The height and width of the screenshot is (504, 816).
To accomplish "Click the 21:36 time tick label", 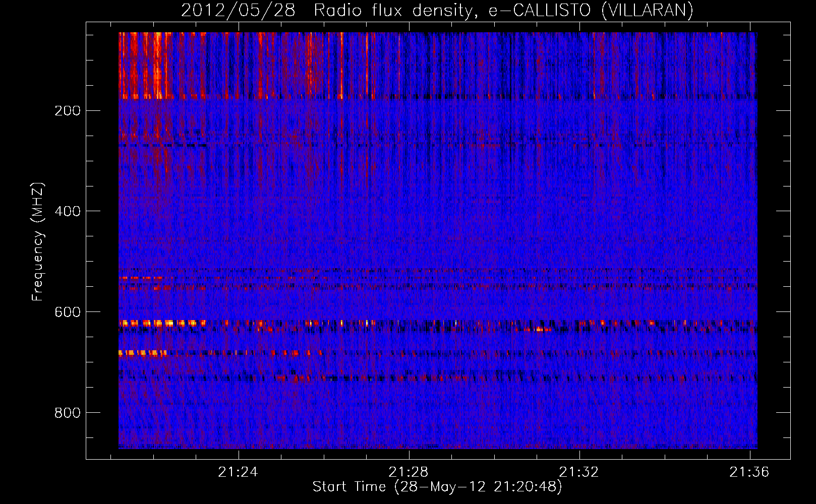I will pos(749,472).
